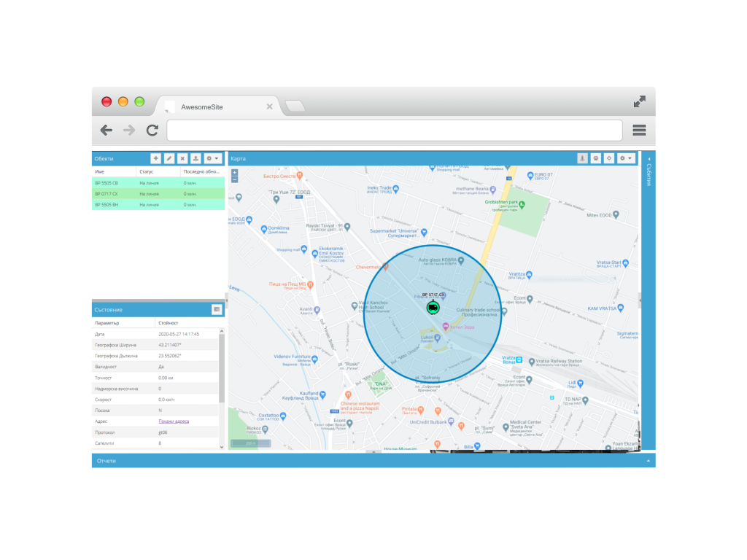Zoom out the map with the minus control
The width and height of the screenshot is (747, 560).
234,179
